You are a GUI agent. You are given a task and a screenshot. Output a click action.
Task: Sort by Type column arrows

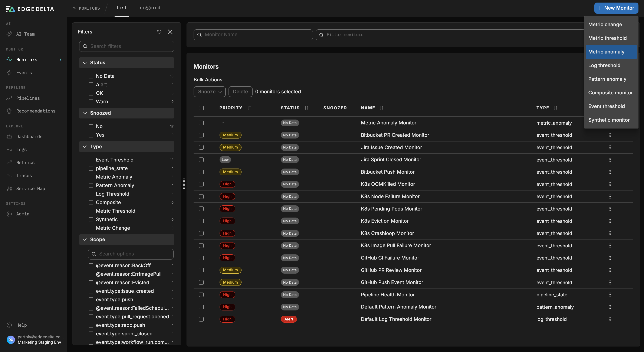(x=555, y=108)
